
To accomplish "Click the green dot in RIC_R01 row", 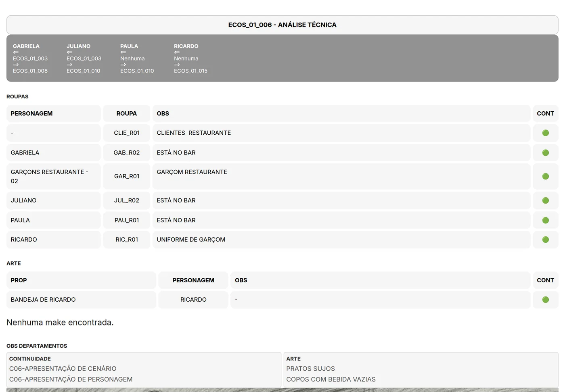I will pyautogui.click(x=545, y=240).
